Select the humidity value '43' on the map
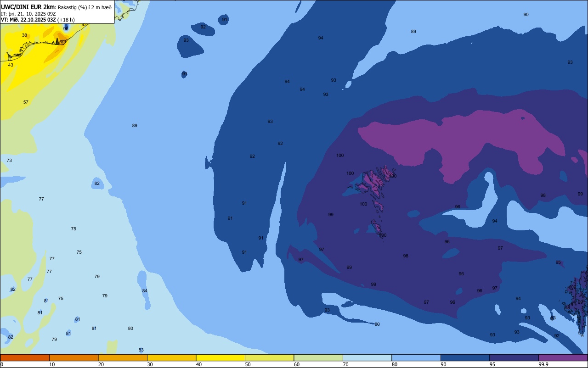Viewport: 588px width, 368px height. click(11, 65)
